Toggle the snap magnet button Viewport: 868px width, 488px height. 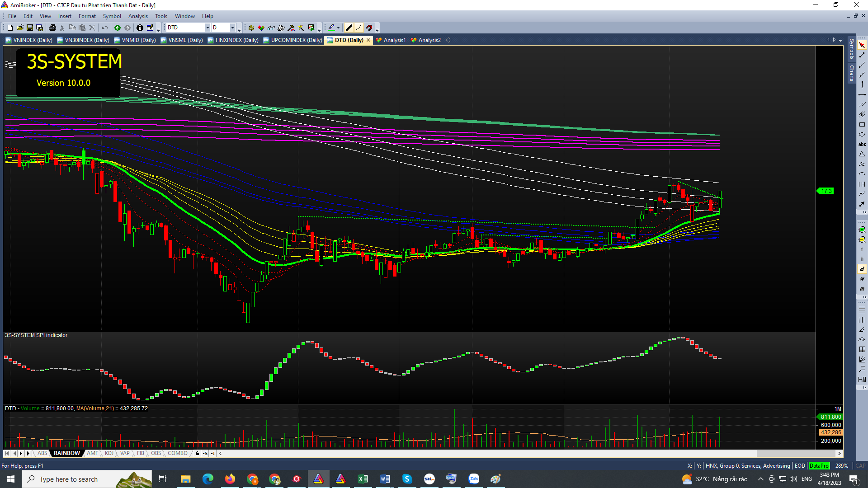(369, 28)
